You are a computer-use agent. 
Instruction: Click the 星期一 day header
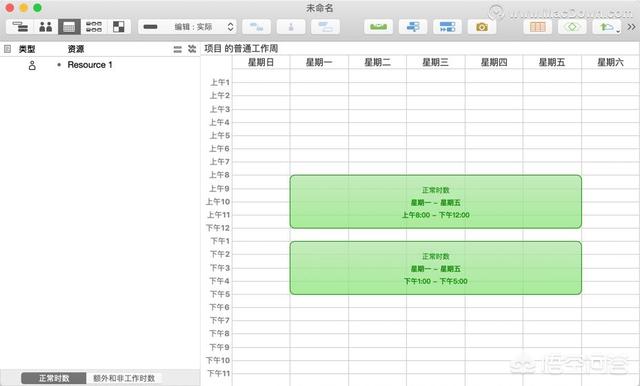pos(319,62)
